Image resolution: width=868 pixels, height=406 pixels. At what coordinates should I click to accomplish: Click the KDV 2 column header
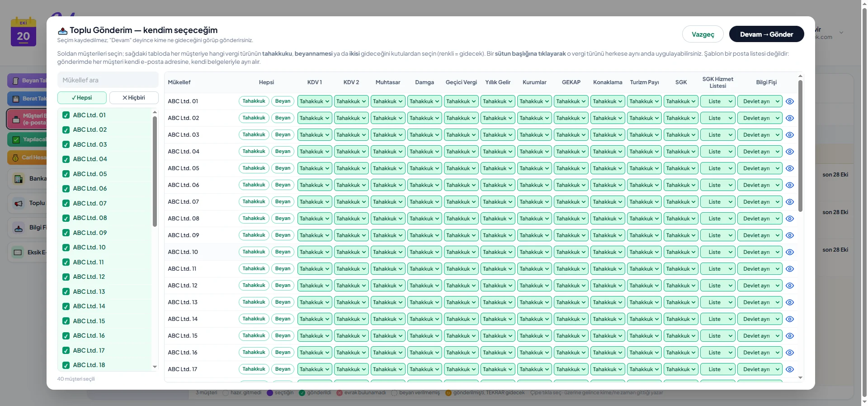351,82
